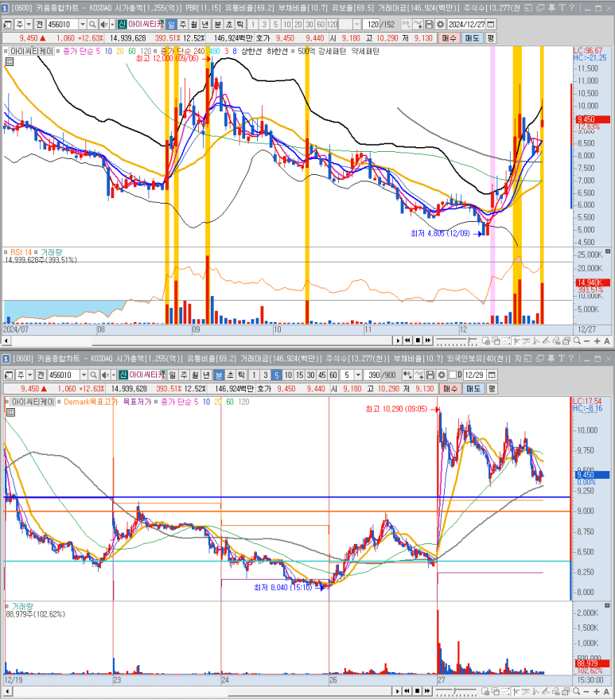615x700 pixels.
Task: Open the calendar picker next to 12/29
Action: 492,375
